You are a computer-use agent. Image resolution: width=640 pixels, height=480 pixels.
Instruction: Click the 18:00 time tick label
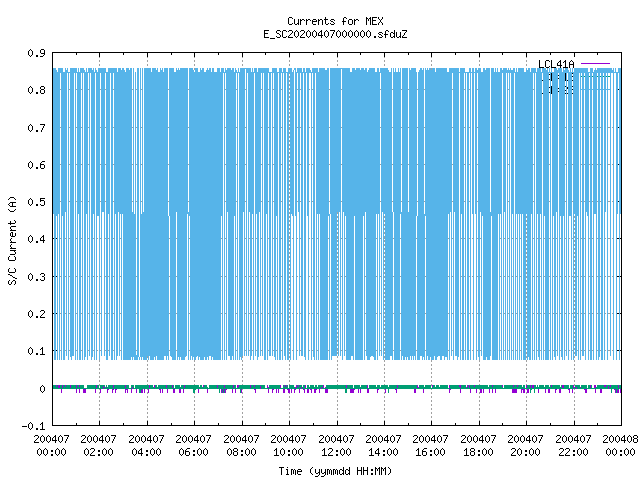click(x=478, y=452)
